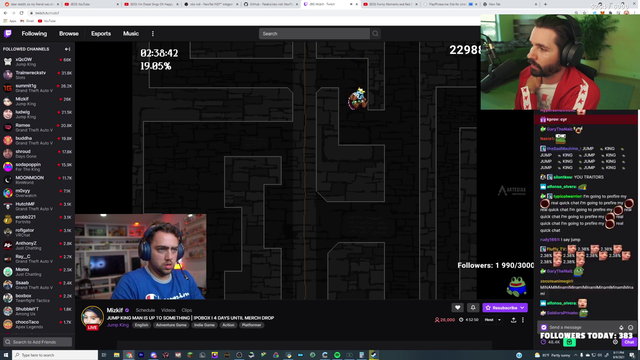The height and width of the screenshot is (360, 640).
Task: Click the Adventure Game tag
Action: click(171, 325)
